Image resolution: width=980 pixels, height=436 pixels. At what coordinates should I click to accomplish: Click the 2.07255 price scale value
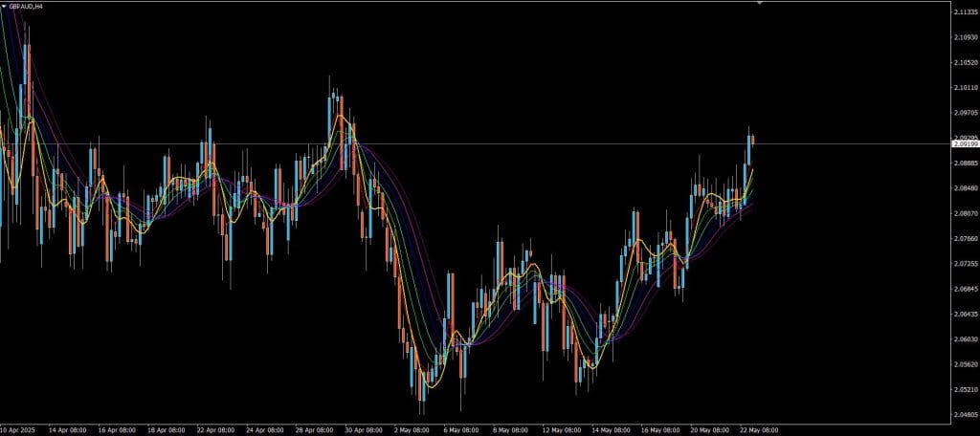click(x=967, y=264)
